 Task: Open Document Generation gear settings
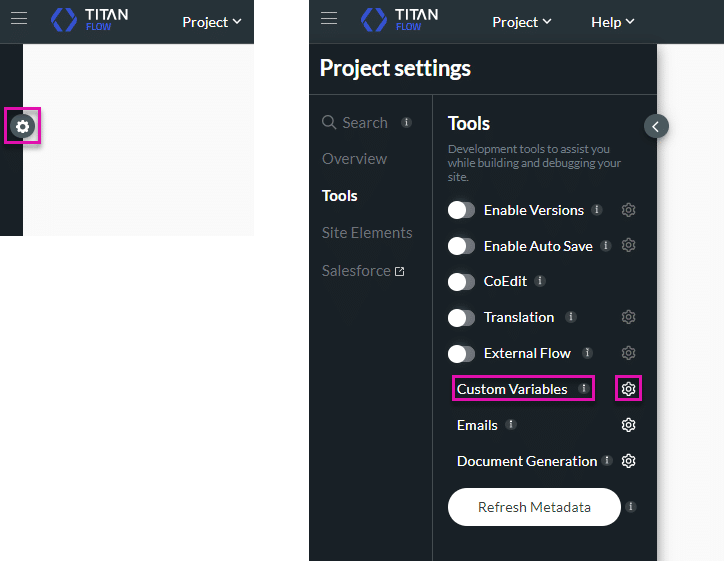[628, 461]
